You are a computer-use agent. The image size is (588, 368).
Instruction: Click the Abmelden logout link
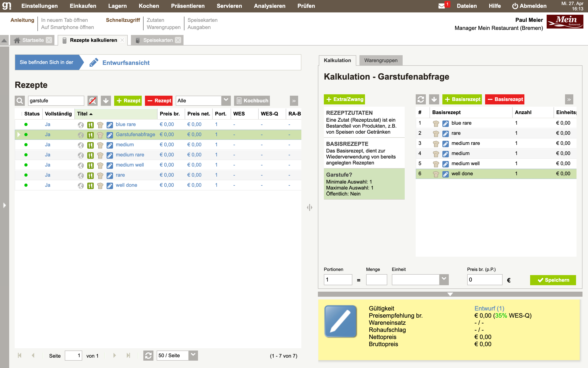(529, 6)
